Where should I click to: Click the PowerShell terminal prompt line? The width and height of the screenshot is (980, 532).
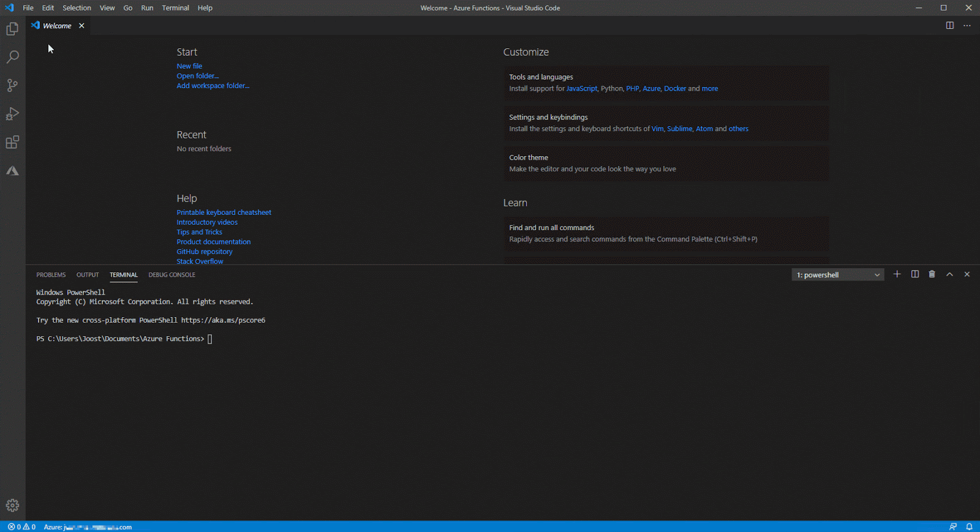[124, 339]
